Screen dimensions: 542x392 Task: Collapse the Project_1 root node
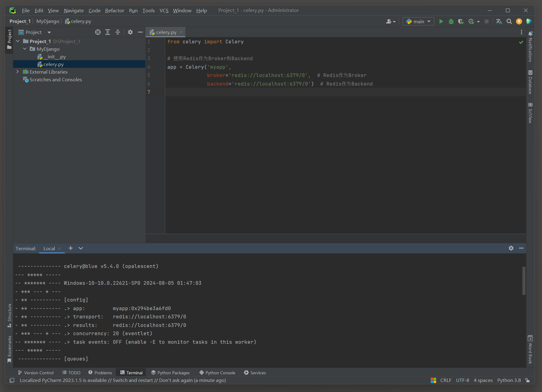coord(18,41)
